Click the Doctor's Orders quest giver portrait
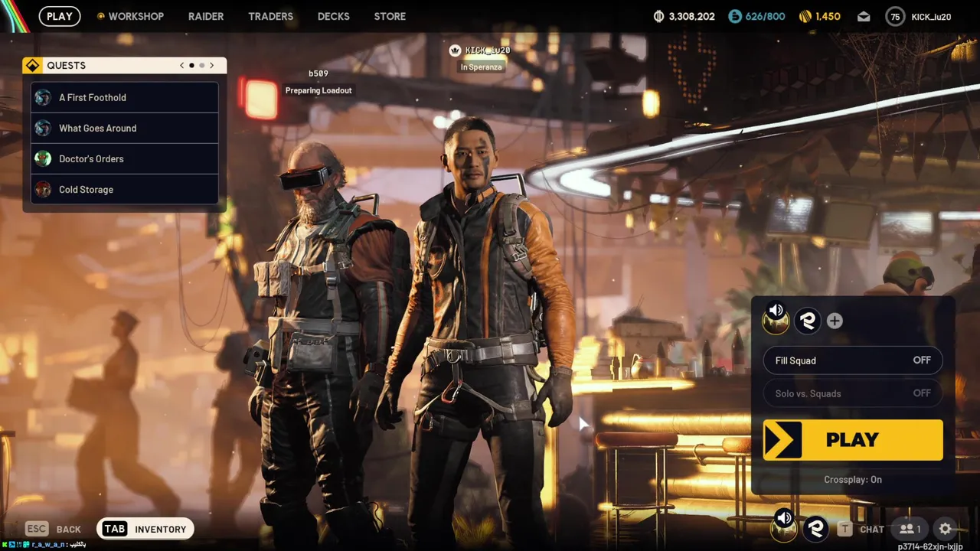This screenshot has height=551, width=980. [x=43, y=158]
